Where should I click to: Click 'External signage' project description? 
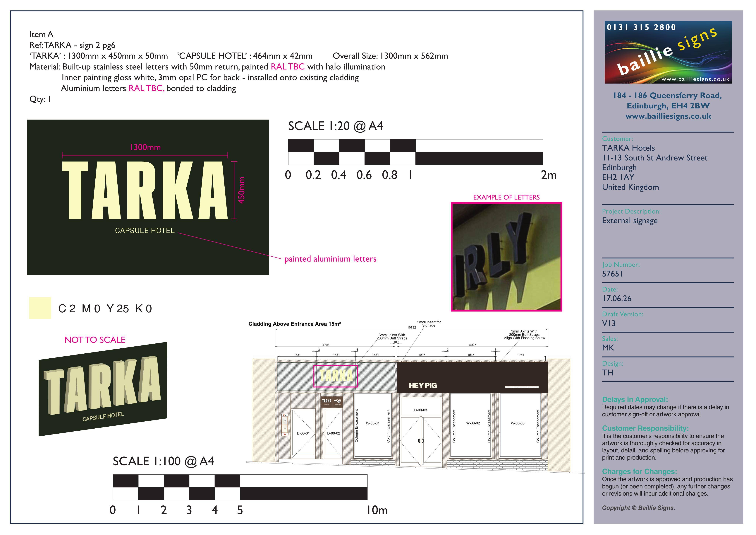click(630, 221)
